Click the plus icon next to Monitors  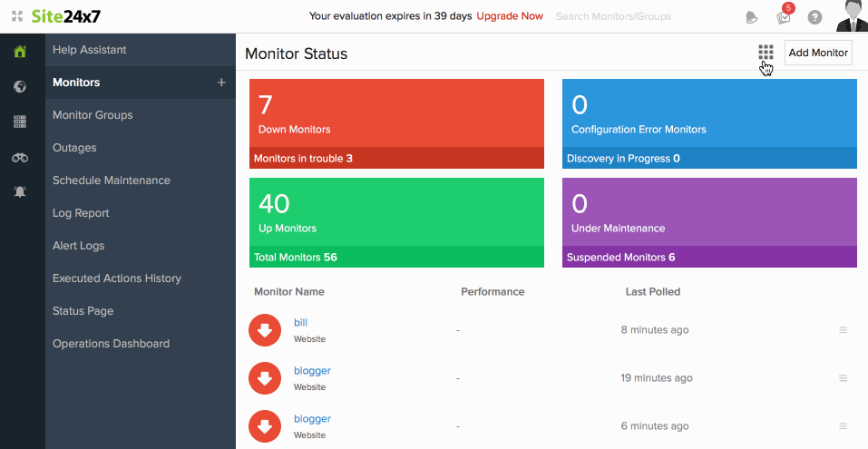pos(220,83)
